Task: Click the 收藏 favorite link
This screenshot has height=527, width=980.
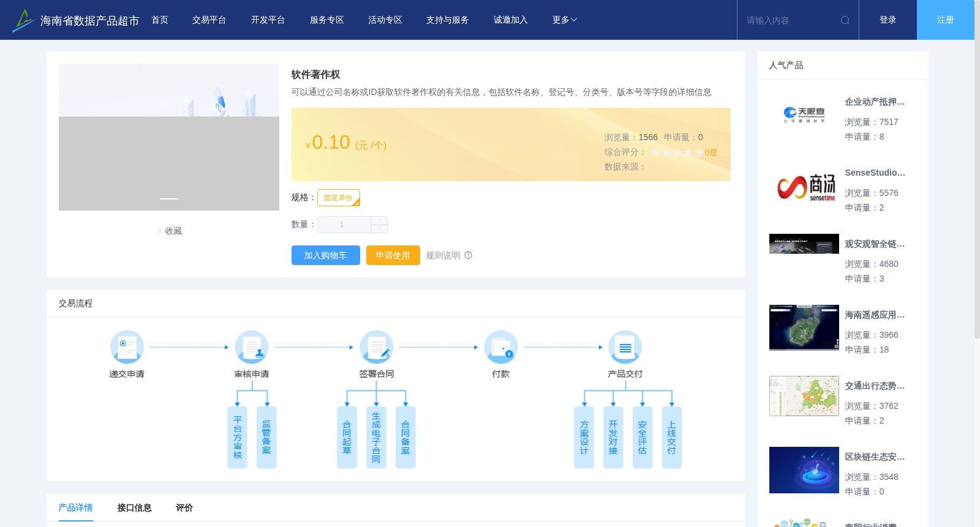Action: coord(173,231)
